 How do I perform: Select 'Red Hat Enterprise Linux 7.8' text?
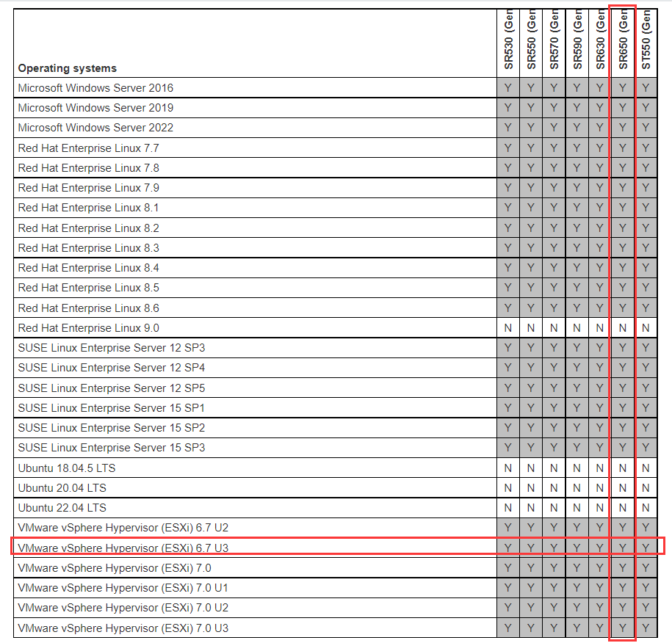(88, 168)
